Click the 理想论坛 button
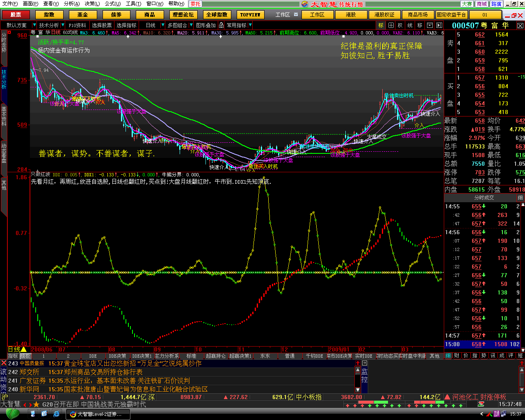This screenshot has height=420, width=525. point(183,15)
